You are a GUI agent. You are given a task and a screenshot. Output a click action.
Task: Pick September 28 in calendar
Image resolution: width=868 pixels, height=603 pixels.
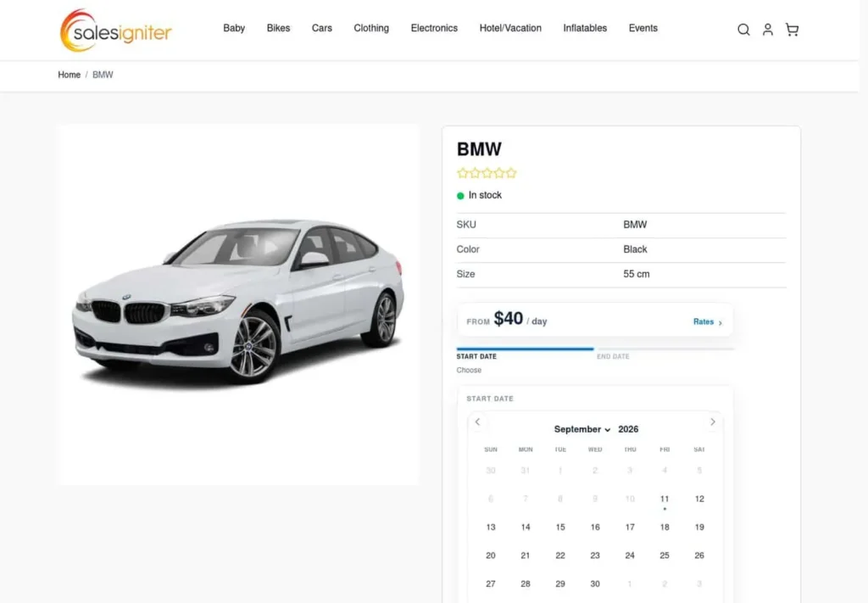click(x=526, y=583)
